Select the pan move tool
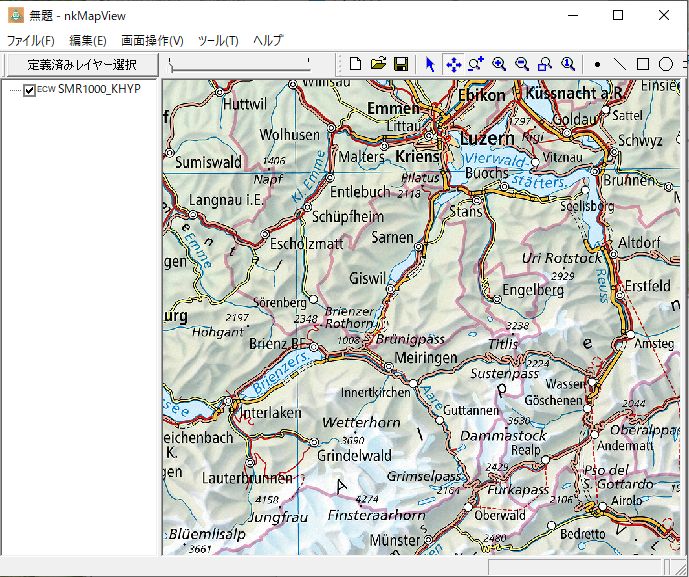Image resolution: width=689 pixels, height=577 pixels. (x=453, y=64)
